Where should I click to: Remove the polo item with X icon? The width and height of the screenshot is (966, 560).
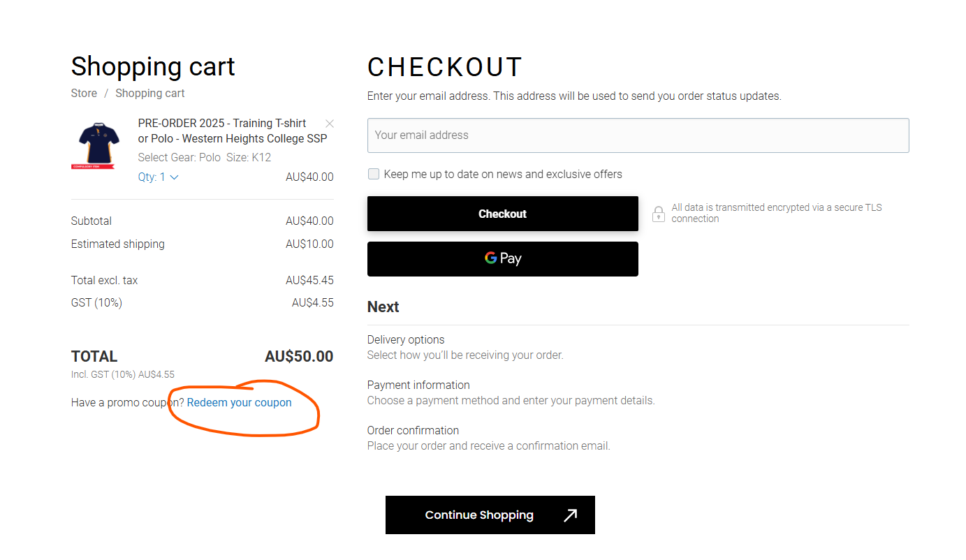point(330,124)
